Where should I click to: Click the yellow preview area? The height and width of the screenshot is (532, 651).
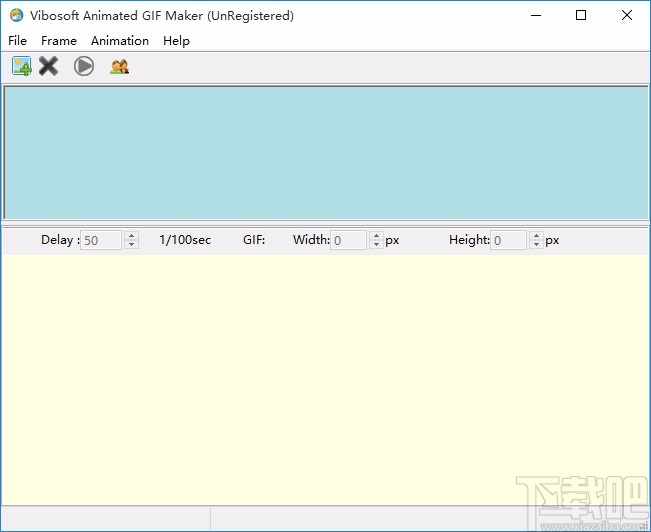(326, 380)
